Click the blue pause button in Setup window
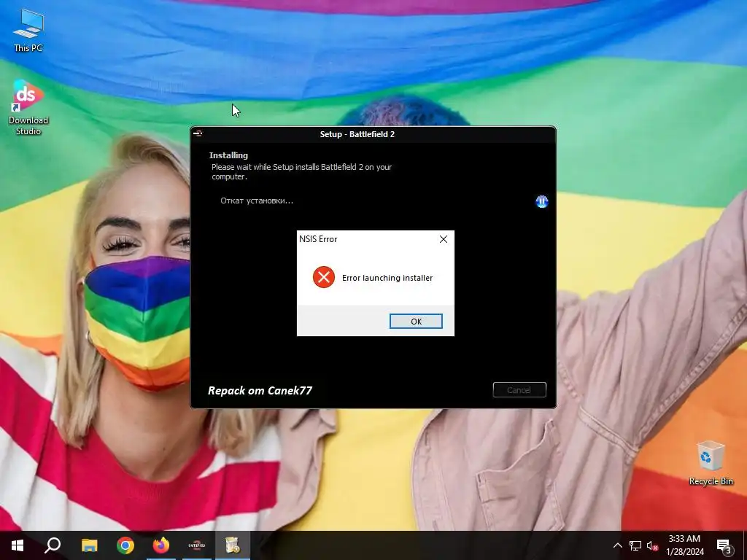 click(x=542, y=201)
